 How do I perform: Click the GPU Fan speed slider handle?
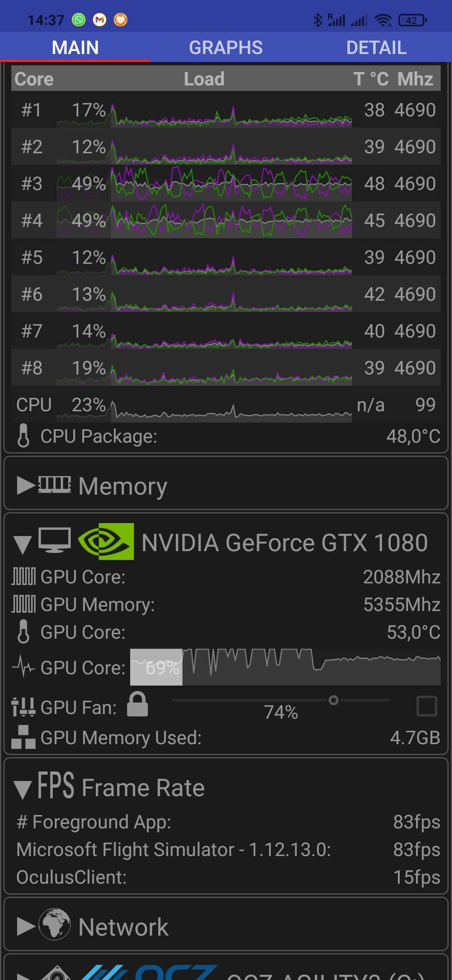[334, 700]
